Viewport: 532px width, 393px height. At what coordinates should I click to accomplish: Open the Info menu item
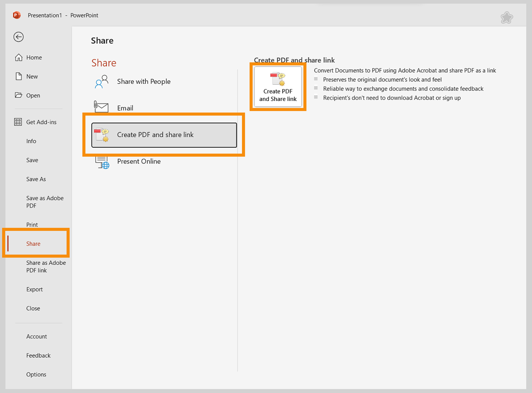pos(31,141)
